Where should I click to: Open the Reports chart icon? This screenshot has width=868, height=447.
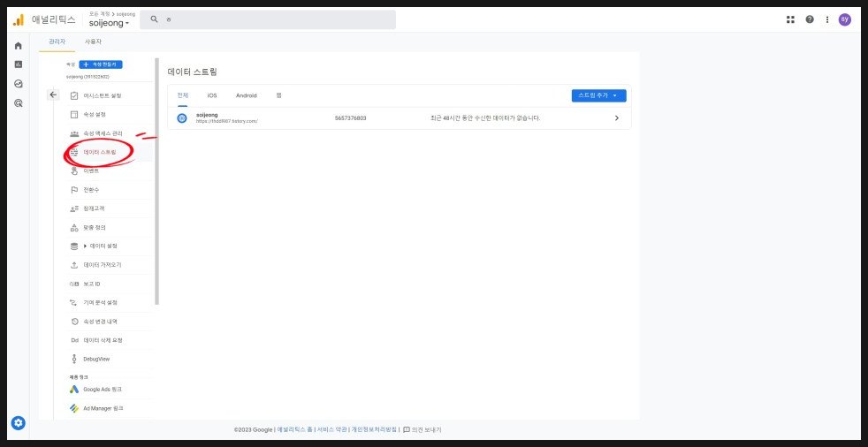pyautogui.click(x=19, y=64)
